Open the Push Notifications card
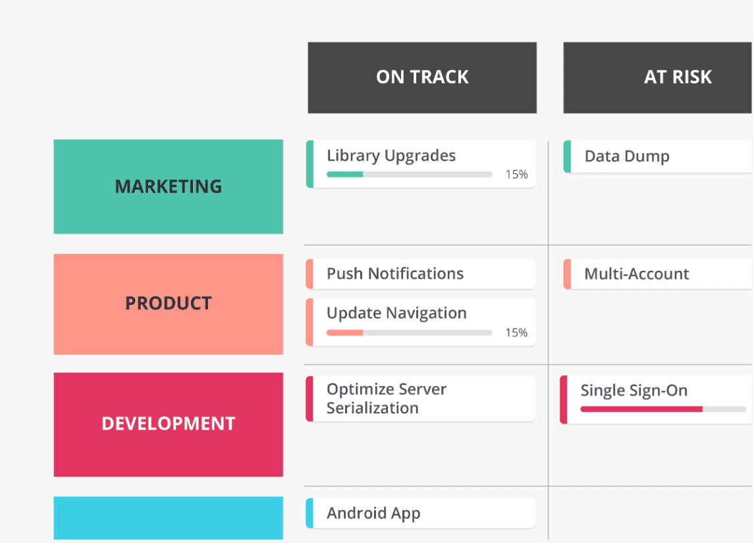Viewport: 756px width, 543px height. coord(421,273)
